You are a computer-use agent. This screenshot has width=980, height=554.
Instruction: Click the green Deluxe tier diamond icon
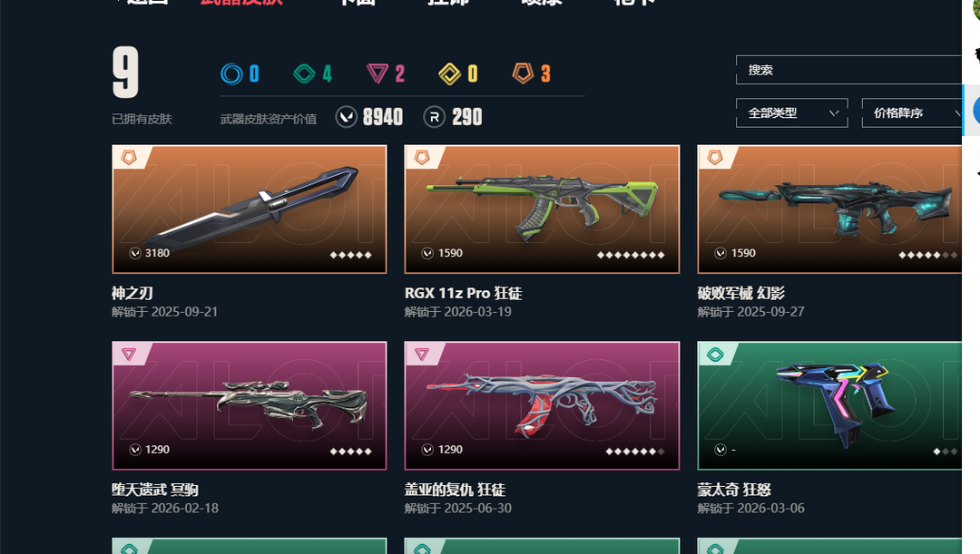304,73
